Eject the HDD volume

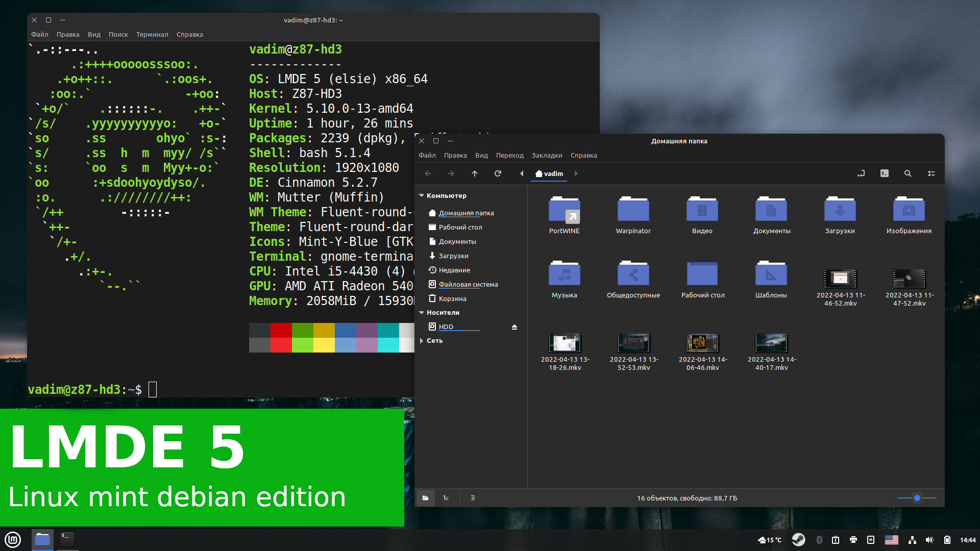[x=514, y=327]
